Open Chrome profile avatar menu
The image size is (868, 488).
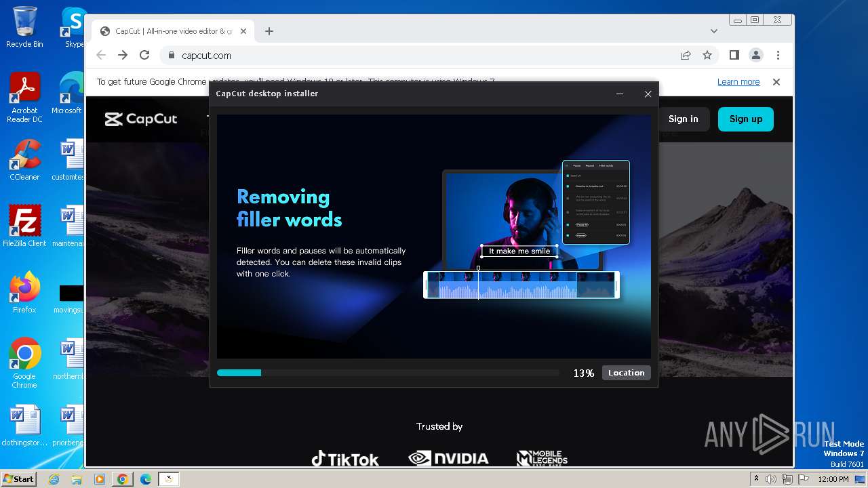pos(755,56)
